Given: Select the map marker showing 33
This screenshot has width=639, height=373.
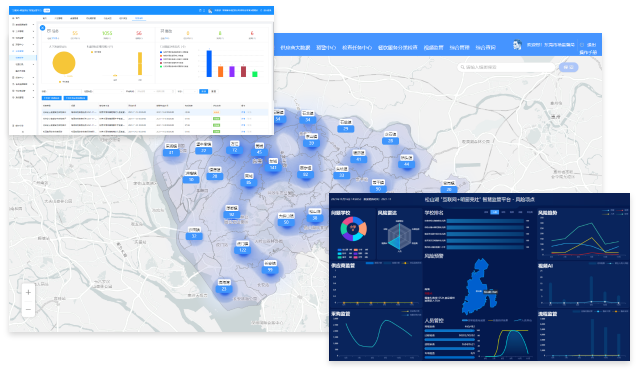Looking at the screenshot, I should (342, 175).
